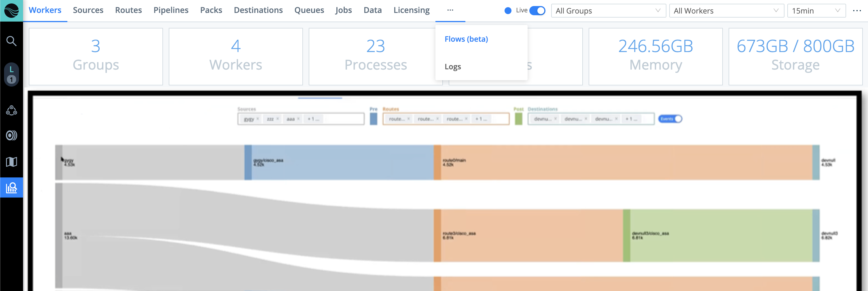Click the green Post color swatch
Image resolution: width=868 pixels, height=291 pixels.
click(x=519, y=119)
